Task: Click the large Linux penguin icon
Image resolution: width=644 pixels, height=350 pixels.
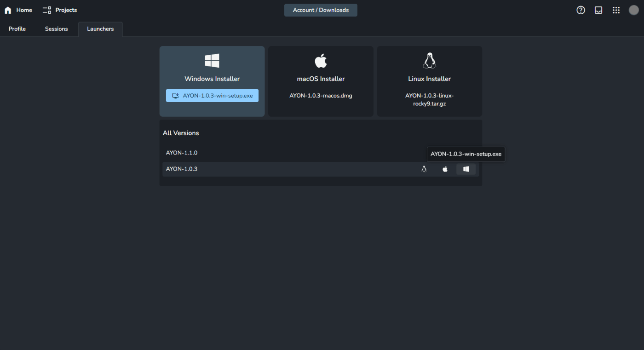Action: pyautogui.click(x=429, y=61)
